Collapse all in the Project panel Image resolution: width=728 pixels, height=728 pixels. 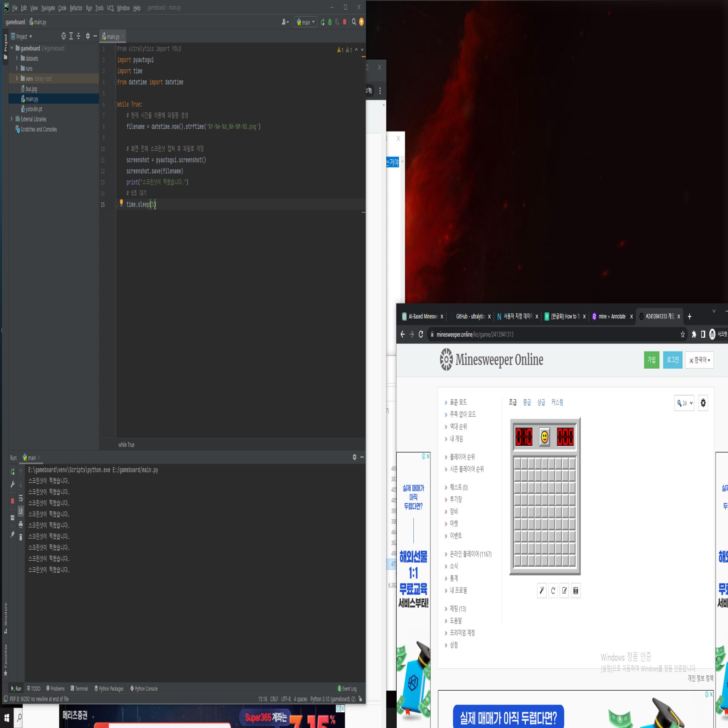pyautogui.click(x=78, y=36)
